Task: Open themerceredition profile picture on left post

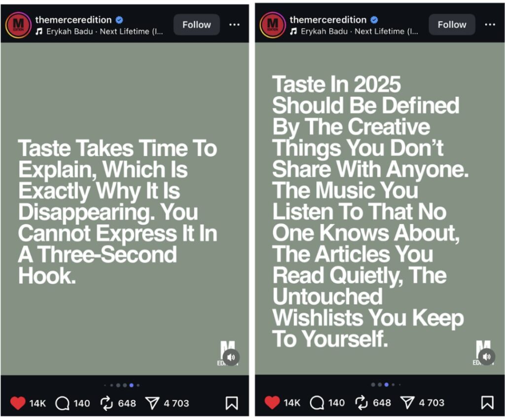Action: (18, 25)
